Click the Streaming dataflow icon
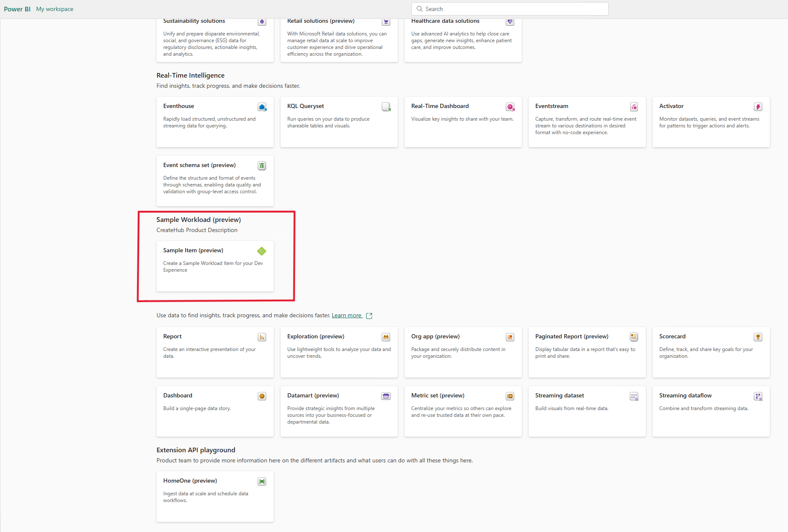788x532 pixels. pyautogui.click(x=758, y=396)
